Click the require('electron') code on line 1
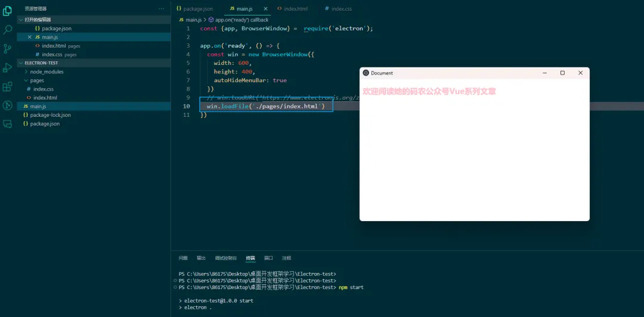644x317 pixels. point(338,29)
